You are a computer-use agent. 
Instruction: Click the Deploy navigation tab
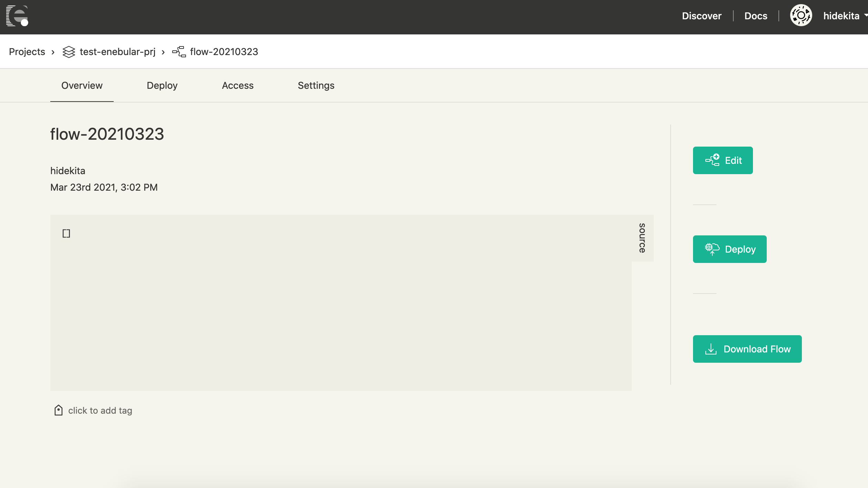(162, 85)
